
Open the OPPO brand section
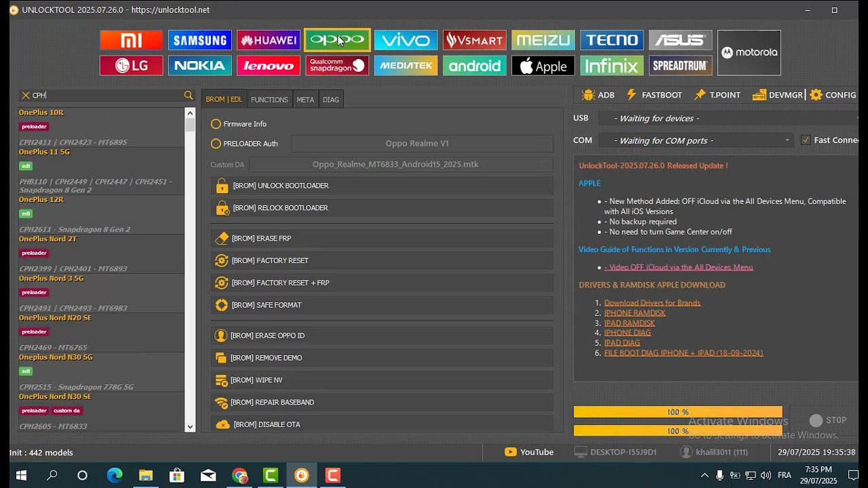tap(337, 40)
